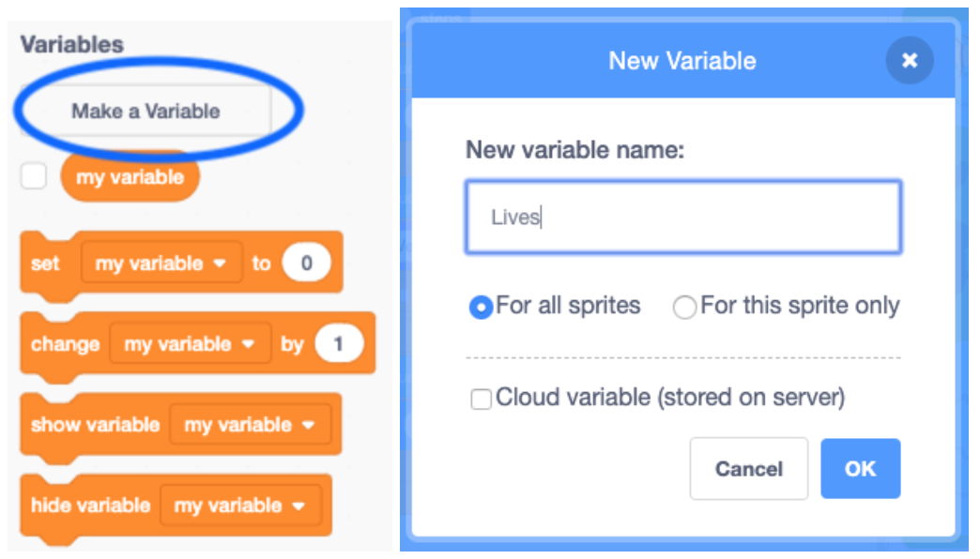Select the orange my variable reporter block
Image resolution: width=980 pixels, height=559 pixels.
pos(130,176)
